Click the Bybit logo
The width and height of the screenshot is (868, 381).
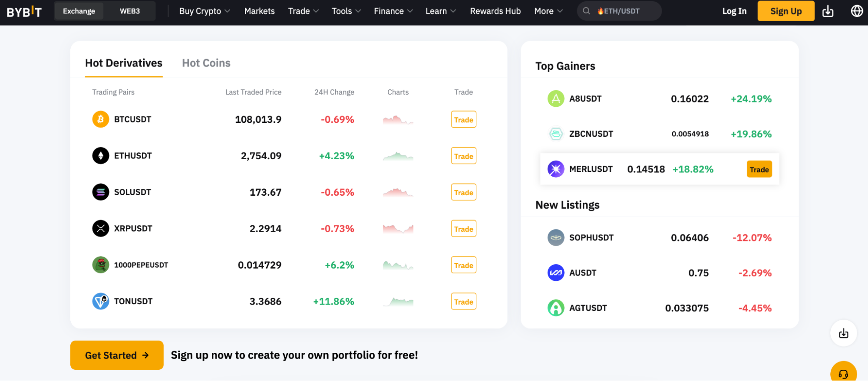[24, 11]
